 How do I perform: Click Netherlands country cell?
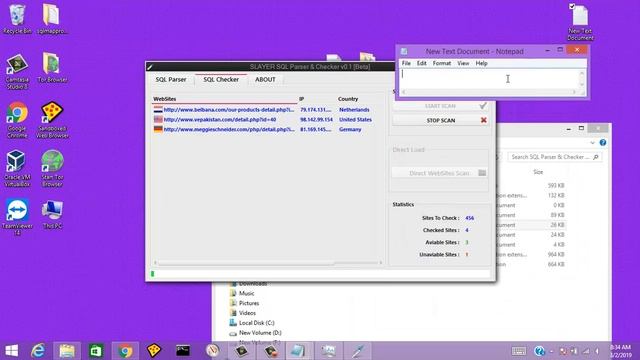coord(354,110)
